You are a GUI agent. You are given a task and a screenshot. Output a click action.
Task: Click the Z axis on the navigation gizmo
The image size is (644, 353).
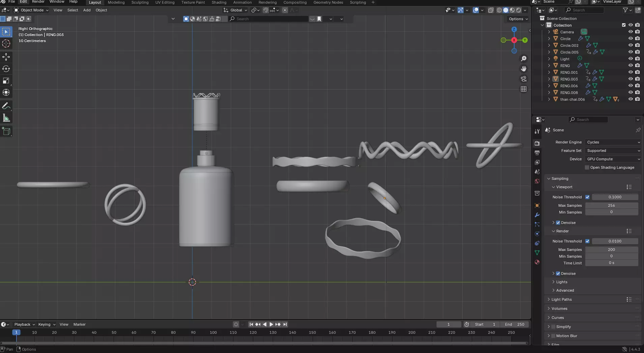tap(514, 30)
